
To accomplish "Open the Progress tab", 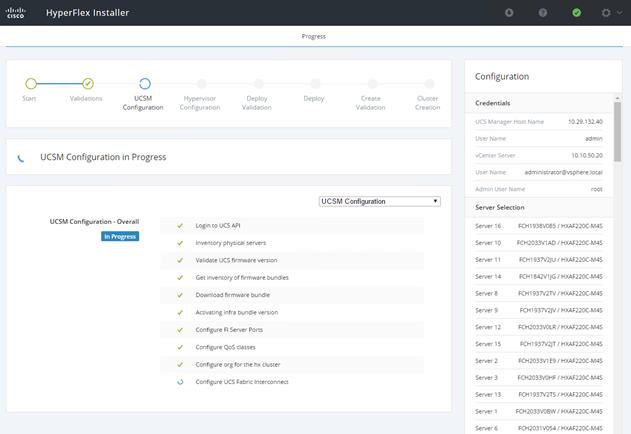I will [x=313, y=36].
